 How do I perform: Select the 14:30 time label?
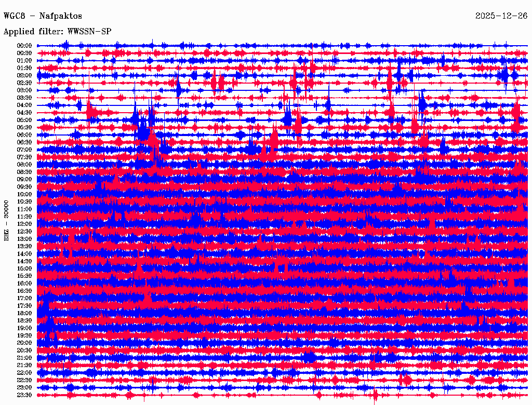click(x=24, y=261)
